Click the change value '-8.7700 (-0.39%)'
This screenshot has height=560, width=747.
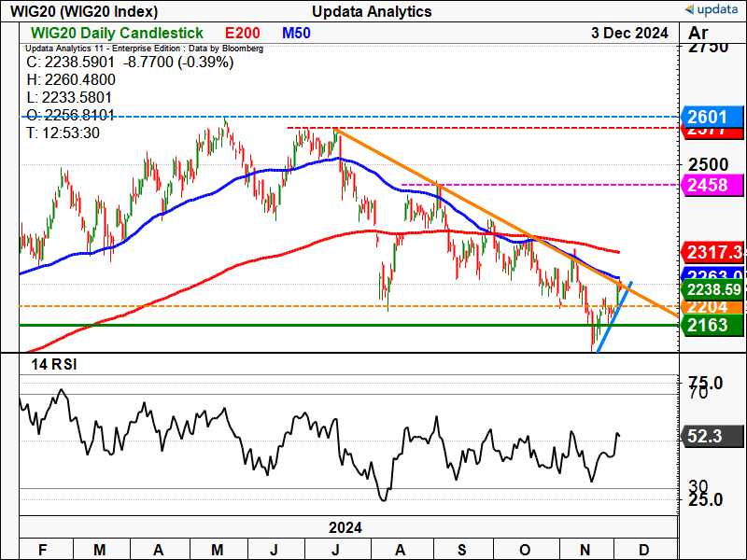pyautogui.click(x=178, y=63)
